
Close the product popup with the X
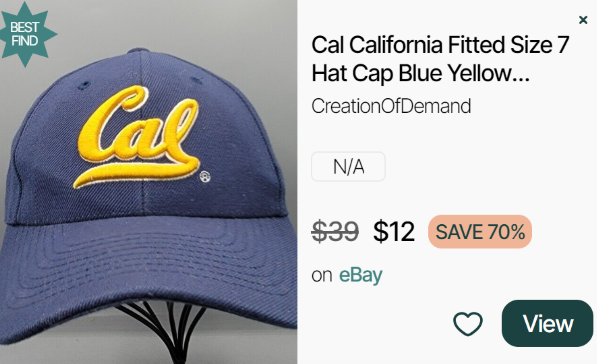583,20
